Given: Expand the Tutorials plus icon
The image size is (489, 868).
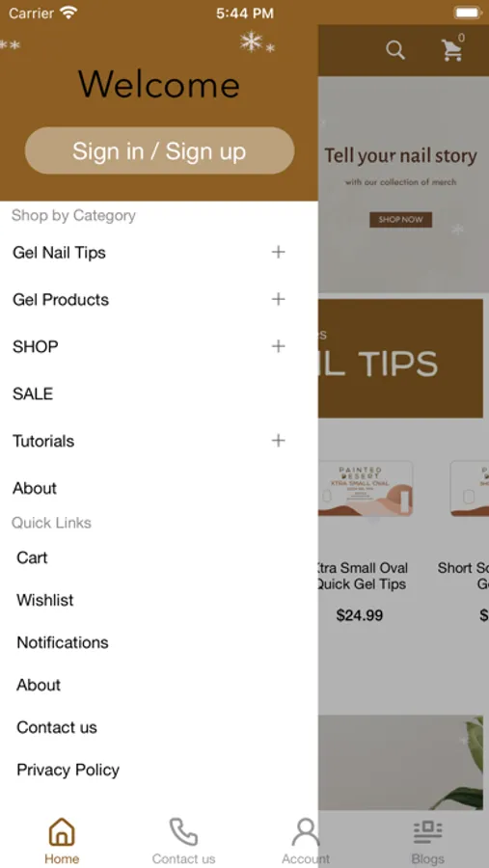Looking at the screenshot, I should pos(278,441).
